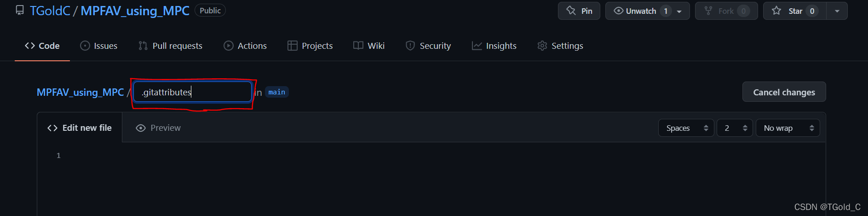Star the repository
868x216 pixels.
[795, 11]
